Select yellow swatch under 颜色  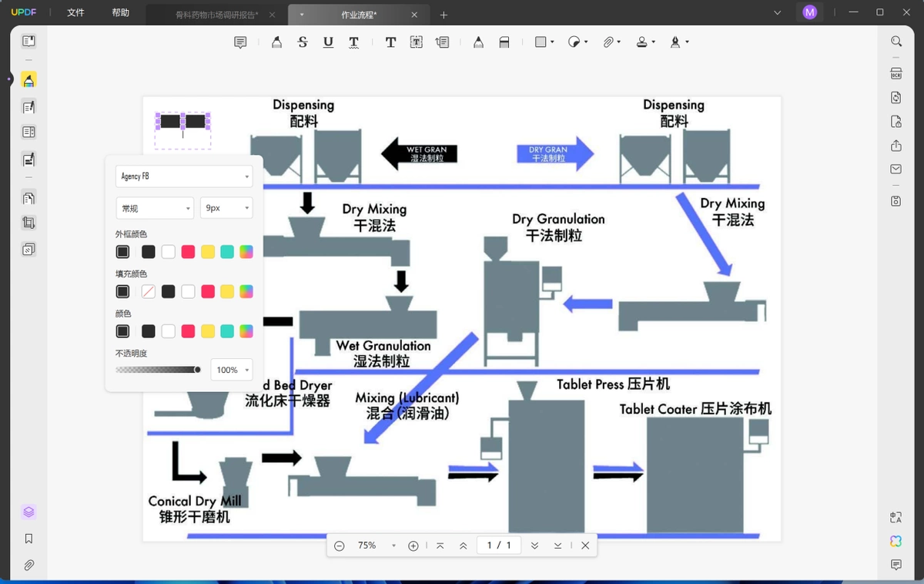point(208,331)
